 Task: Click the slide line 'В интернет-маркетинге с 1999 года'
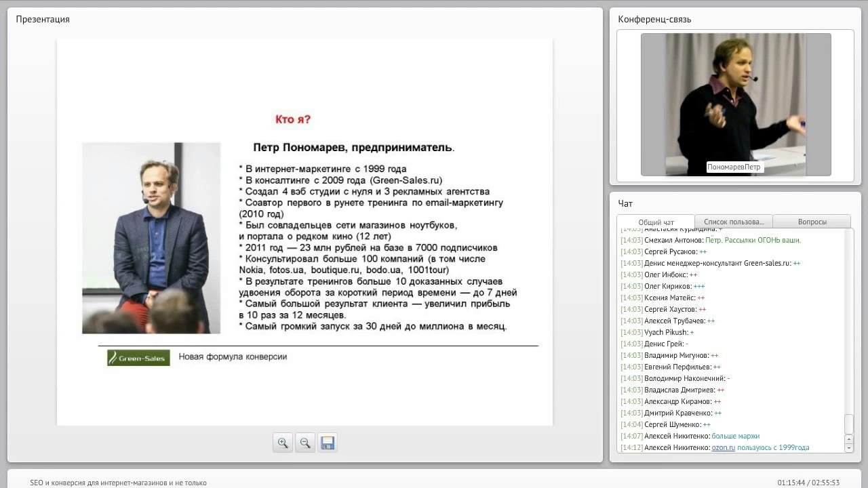click(323, 169)
